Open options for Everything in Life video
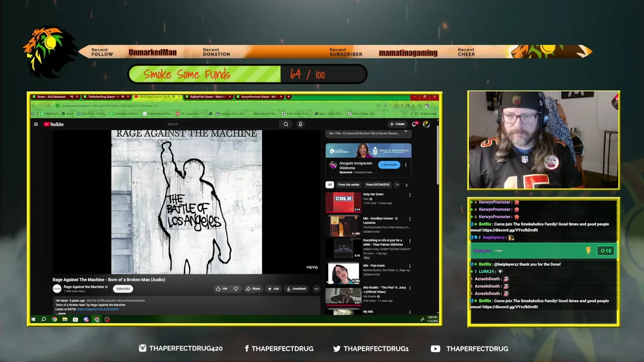The height and width of the screenshot is (362, 644). coord(410,242)
